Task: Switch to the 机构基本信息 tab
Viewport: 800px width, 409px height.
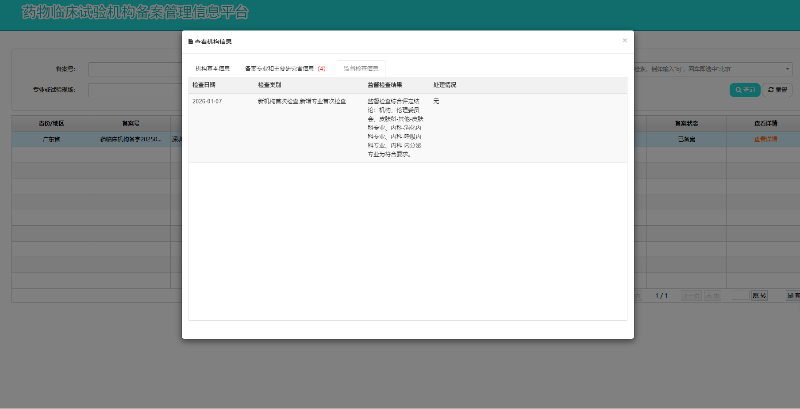Action: pyautogui.click(x=211, y=68)
